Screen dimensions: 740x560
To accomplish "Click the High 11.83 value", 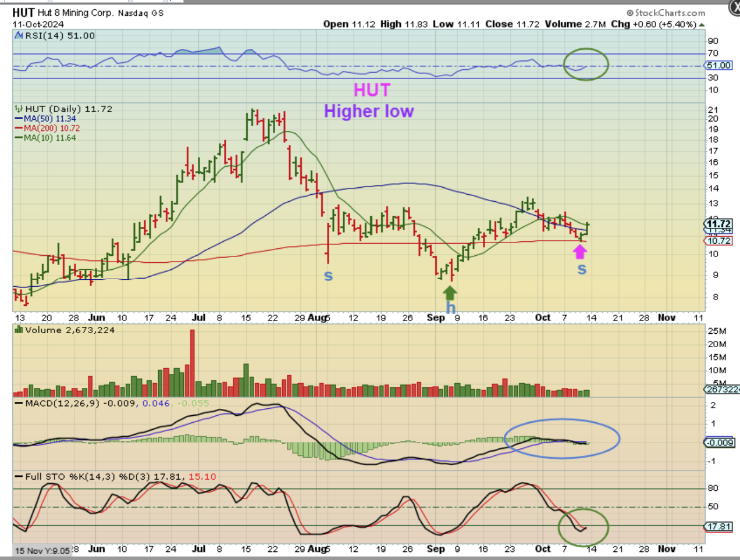I will 404,24.
